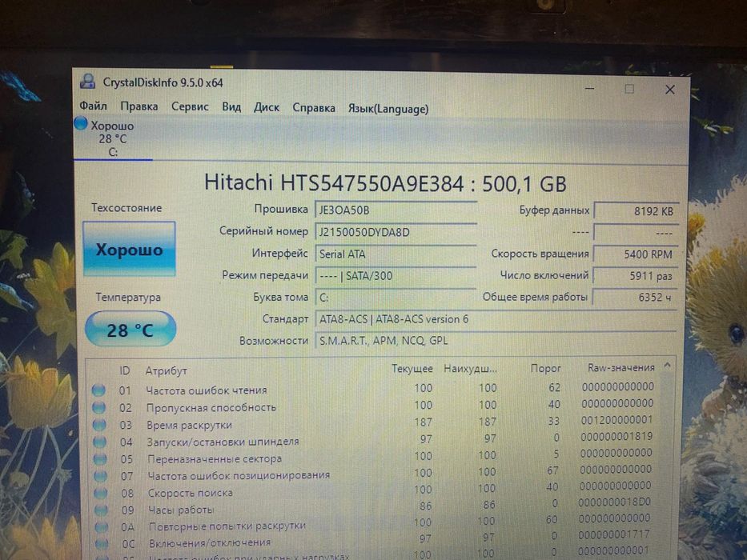Open the Диск menu
Image resolution: width=747 pixels, height=560 pixels.
coord(267,107)
